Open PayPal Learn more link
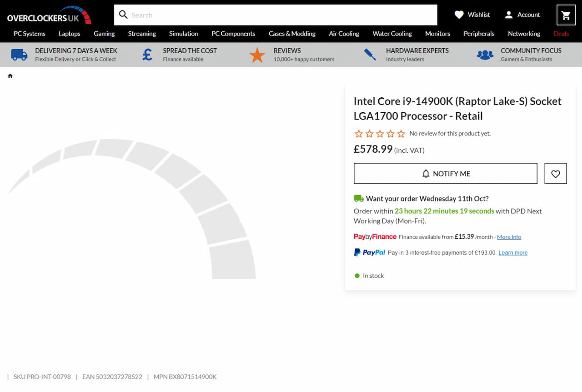 tap(513, 253)
